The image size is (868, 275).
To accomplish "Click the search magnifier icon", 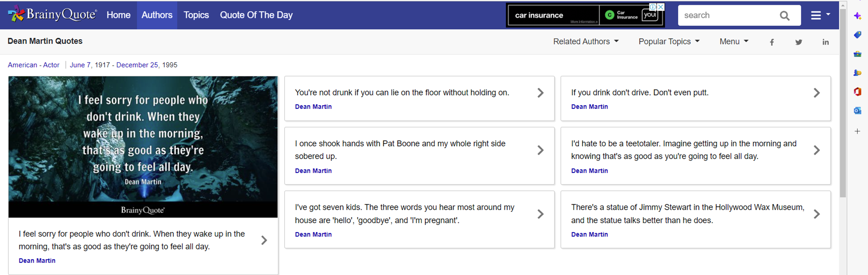I will 784,16.
